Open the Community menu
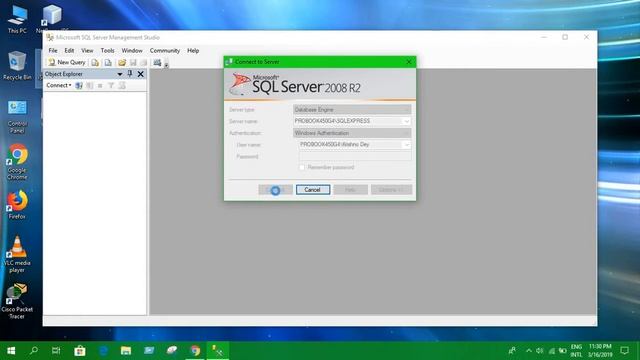This screenshot has width=640, height=360. click(164, 51)
